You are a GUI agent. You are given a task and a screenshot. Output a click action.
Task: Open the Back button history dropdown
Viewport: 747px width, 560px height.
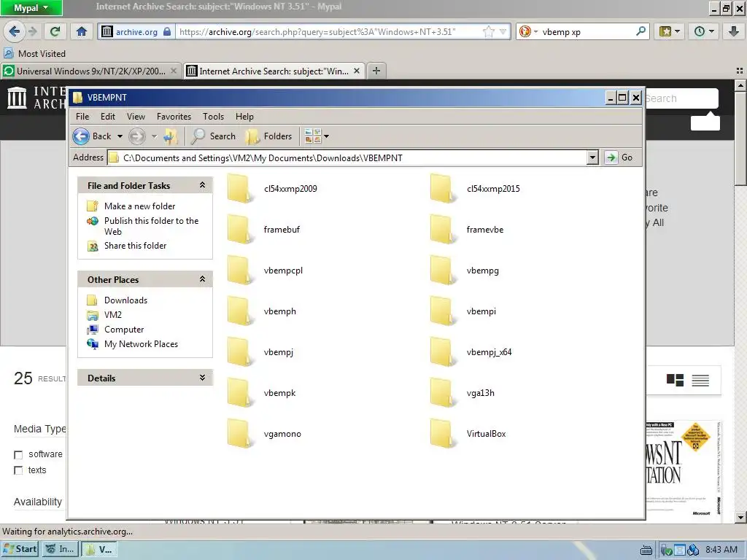[x=120, y=136]
